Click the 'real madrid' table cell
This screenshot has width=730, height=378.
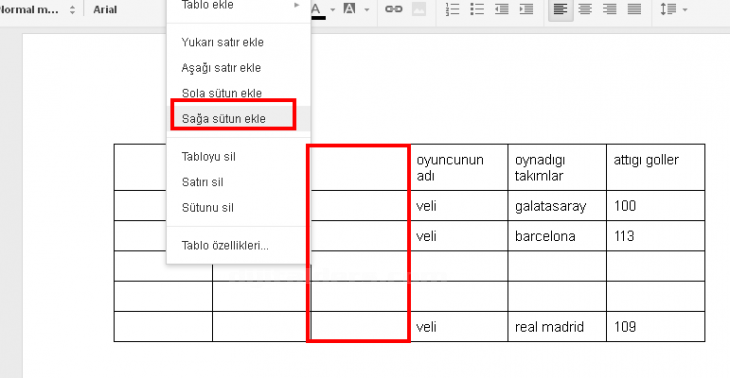[x=557, y=327]
